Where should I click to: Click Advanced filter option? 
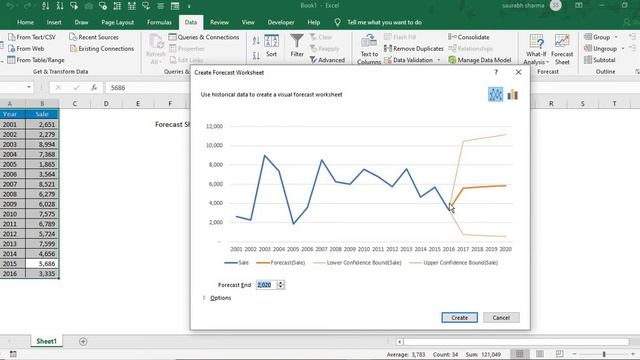[x=327, y=60]
